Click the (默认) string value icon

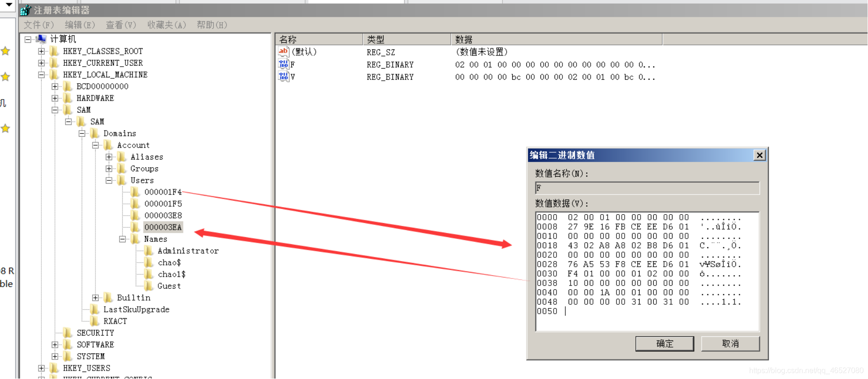click(283, 52)
